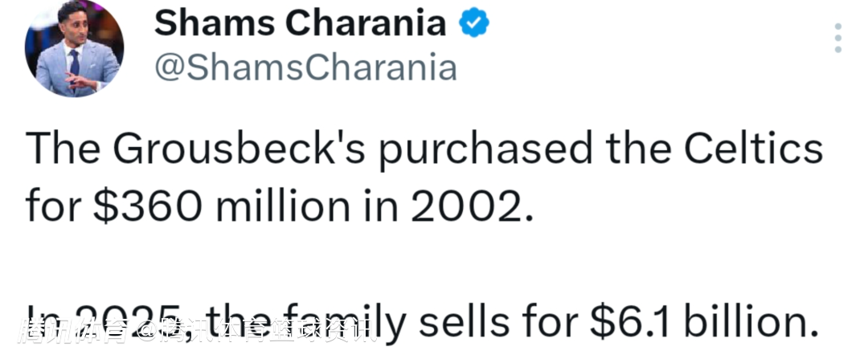Click the man's face in the avatar
868x359 pixels.
(x=74, y=34)
